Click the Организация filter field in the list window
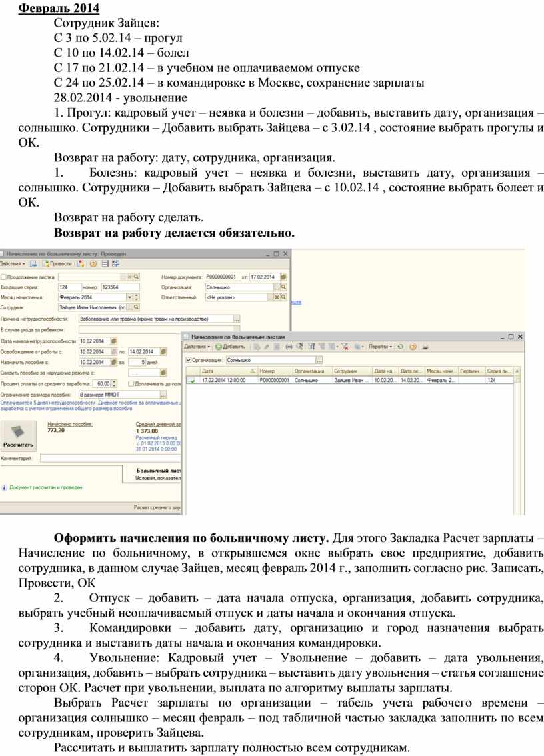Viewport: 544px width, 756px height. 271,360
